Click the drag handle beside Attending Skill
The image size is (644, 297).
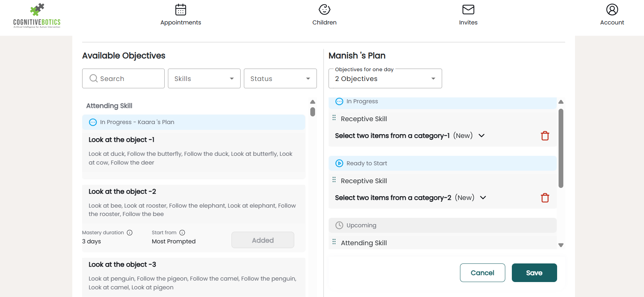[334, 242]
